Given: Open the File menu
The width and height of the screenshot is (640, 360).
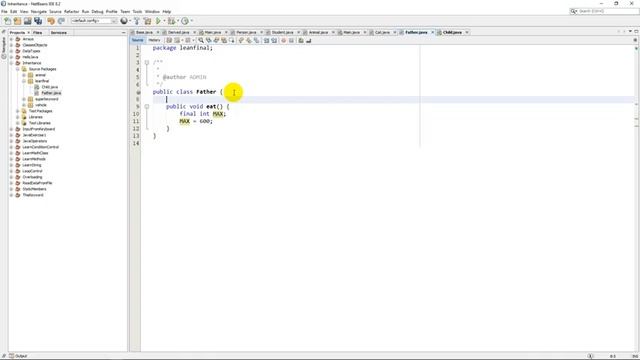Looking at the screenshot, I should pyautogui.click(x=4, y=11).
